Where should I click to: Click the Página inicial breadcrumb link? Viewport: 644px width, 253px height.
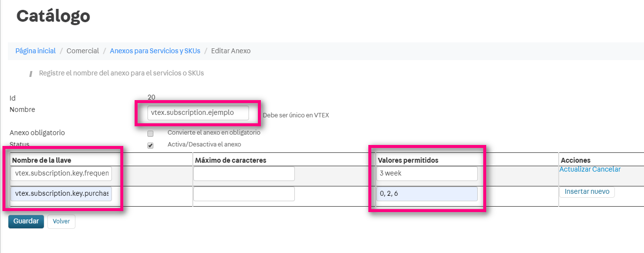click(36, 51)
